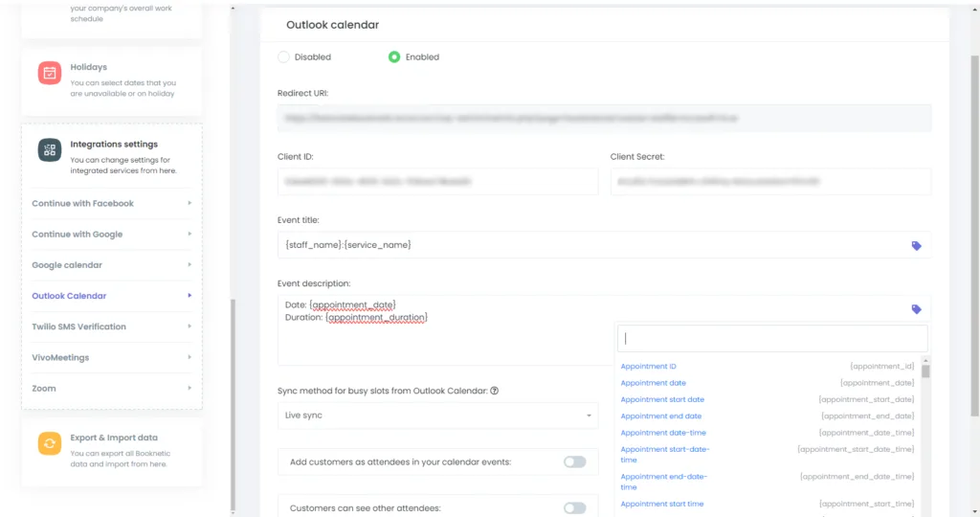Click the Event title field
This screenshot has height=517, width=980.
[605, 245]
